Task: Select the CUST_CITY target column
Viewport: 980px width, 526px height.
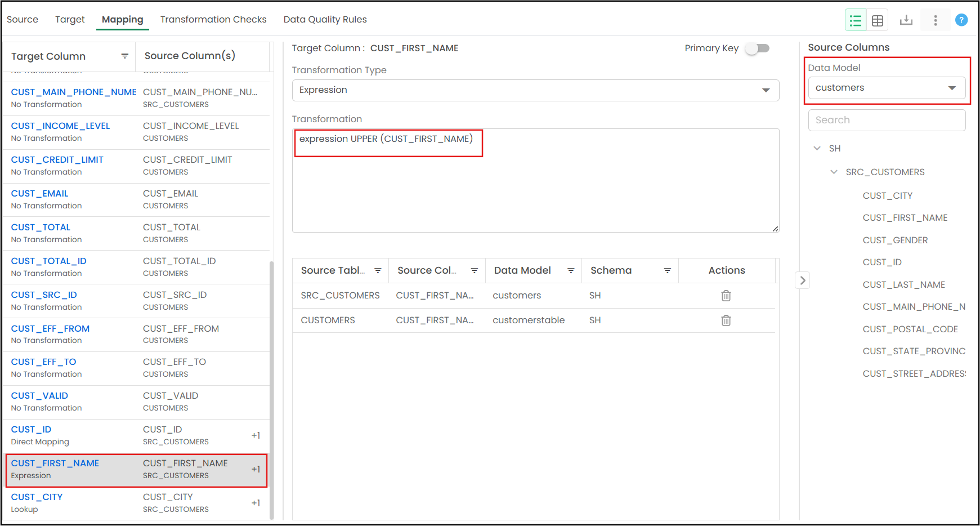Action: tap(37, 497)
